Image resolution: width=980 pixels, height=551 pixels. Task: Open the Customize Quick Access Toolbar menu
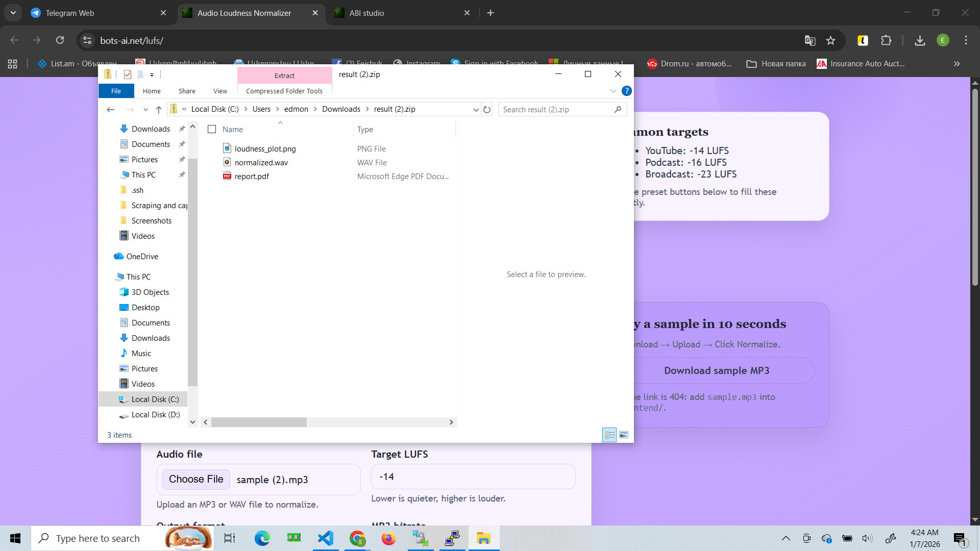click(152, 75)
